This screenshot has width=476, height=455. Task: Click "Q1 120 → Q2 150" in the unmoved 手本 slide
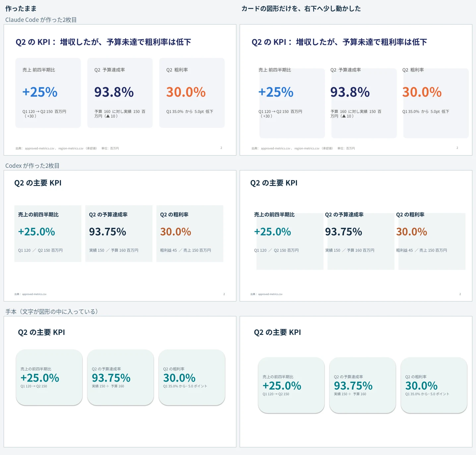point(34,386)
